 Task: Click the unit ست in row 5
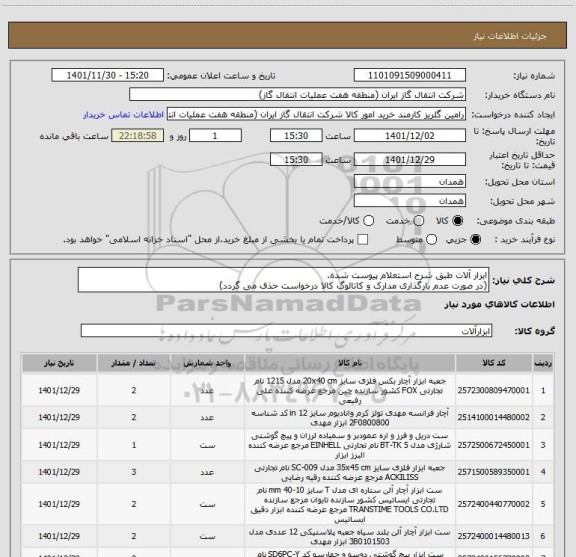tap(207, 504)
